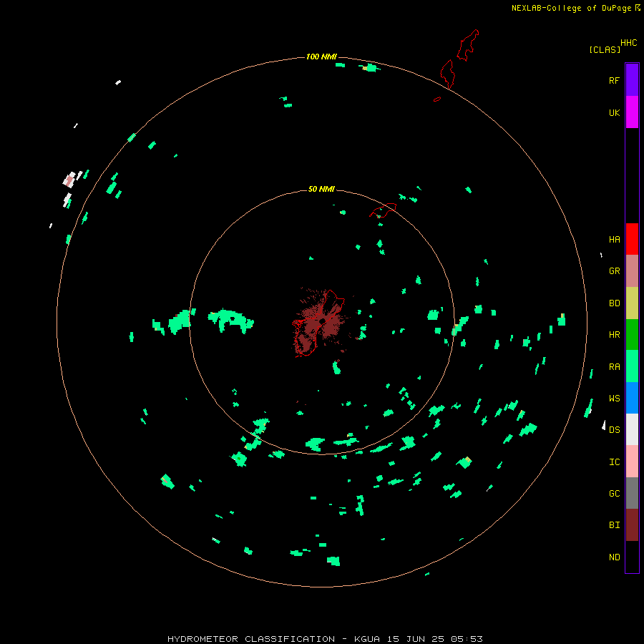
Task: Click the BI legend label
Action: click(614, 525)
